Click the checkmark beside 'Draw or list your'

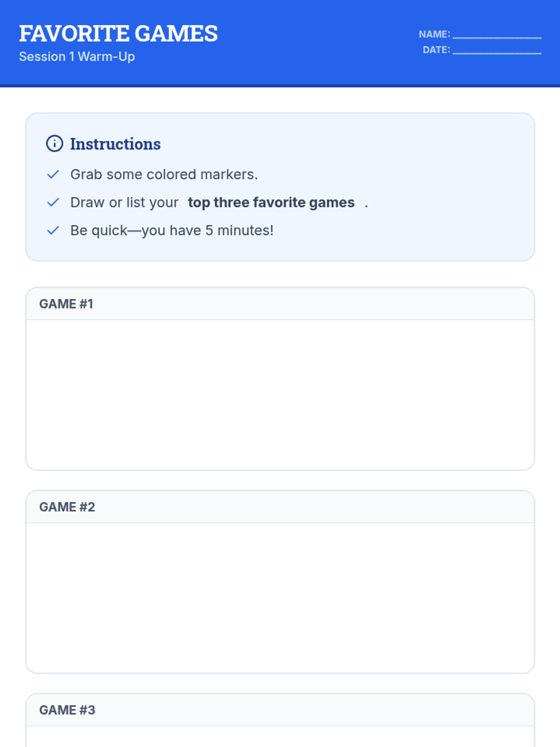coord(53,203)
